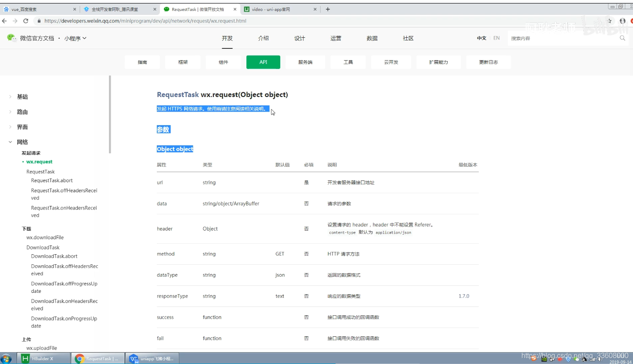Image resolution: width=633 pixels, height=364 pixels.
Task: Click the WeChat docs logo icon
Action: (x=12, y=38)
